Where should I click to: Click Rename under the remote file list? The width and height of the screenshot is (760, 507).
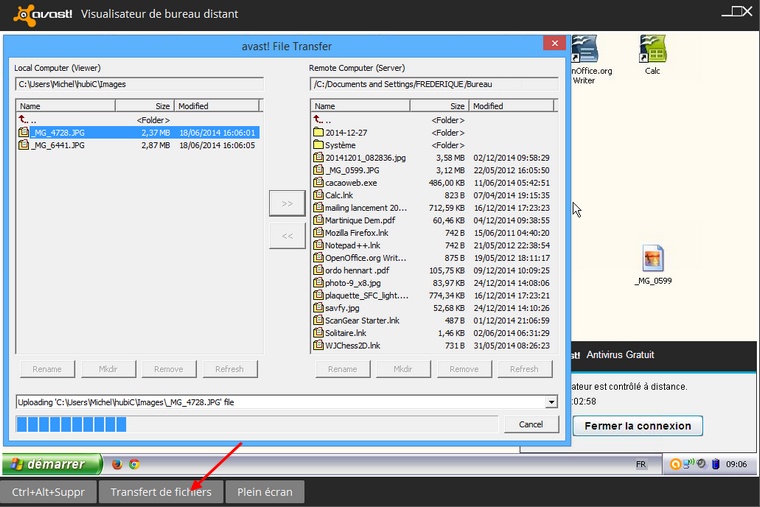click(342, 369)
